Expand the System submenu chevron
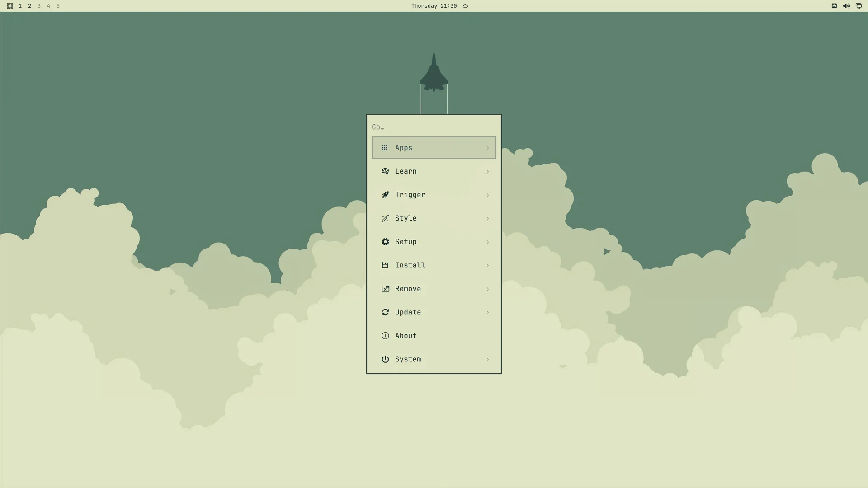 487,359
